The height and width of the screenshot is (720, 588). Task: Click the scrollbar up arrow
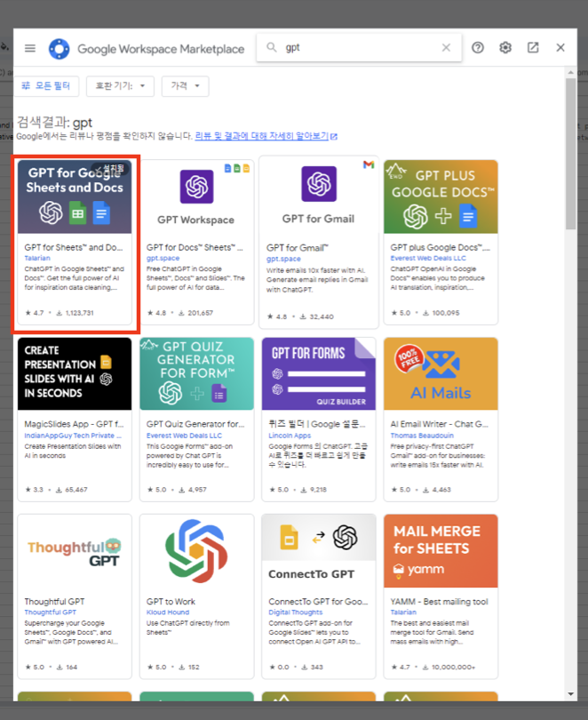[570, 73]
